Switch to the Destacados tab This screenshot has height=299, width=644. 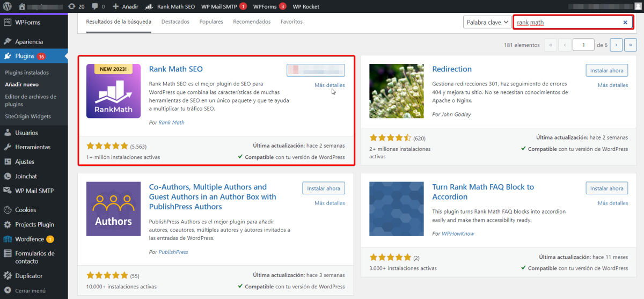coord(175,22)
